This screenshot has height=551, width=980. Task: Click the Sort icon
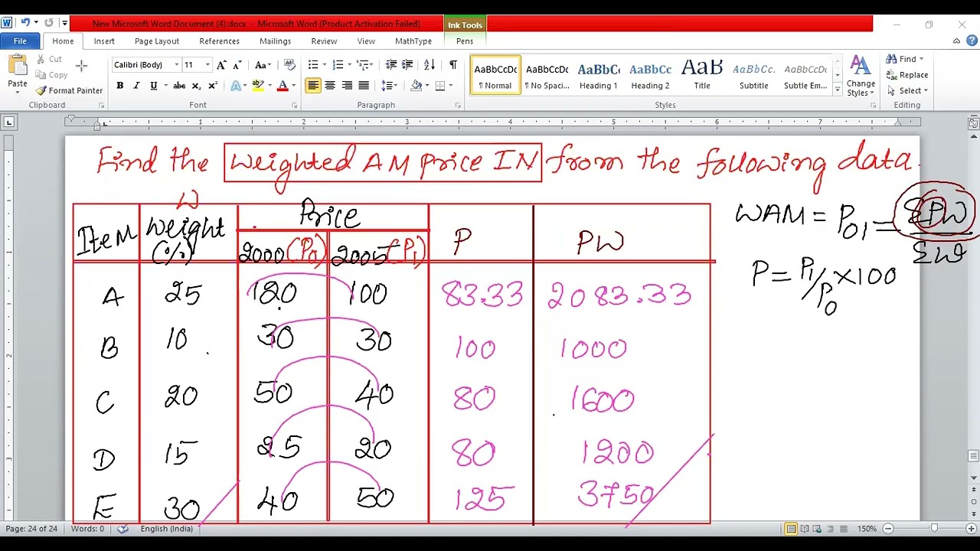(x=430, y=65)
